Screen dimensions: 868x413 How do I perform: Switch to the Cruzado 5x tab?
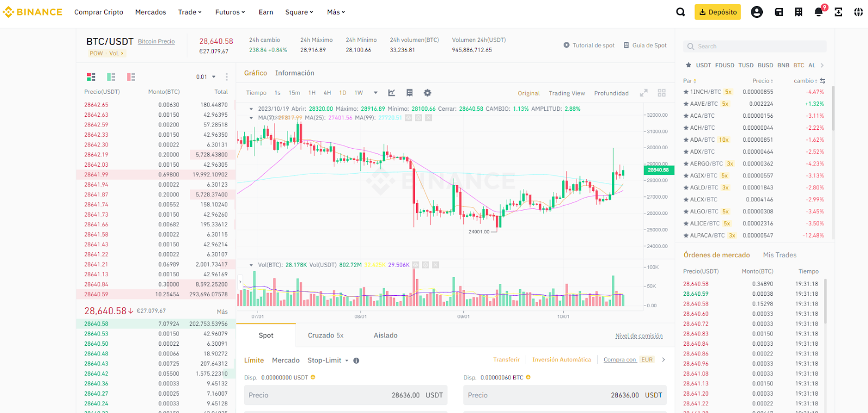(x=325, y=335)
